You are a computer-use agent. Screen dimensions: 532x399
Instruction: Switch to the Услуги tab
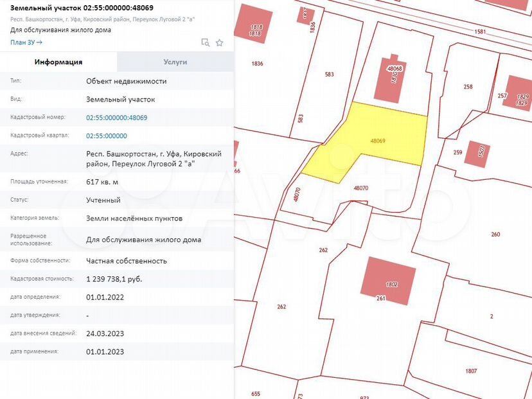coord(175,62)
